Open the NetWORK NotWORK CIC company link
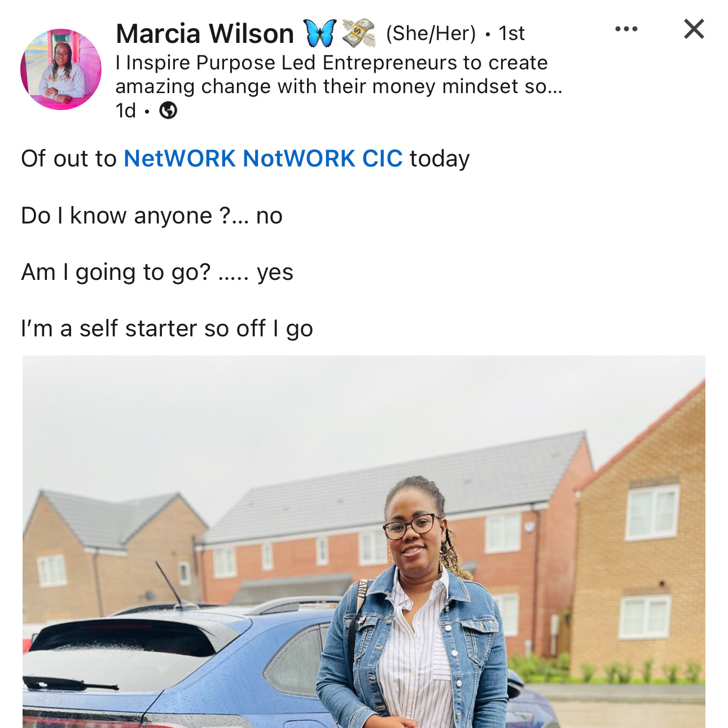Screen dimensions: 728x728 pos(263,159)
